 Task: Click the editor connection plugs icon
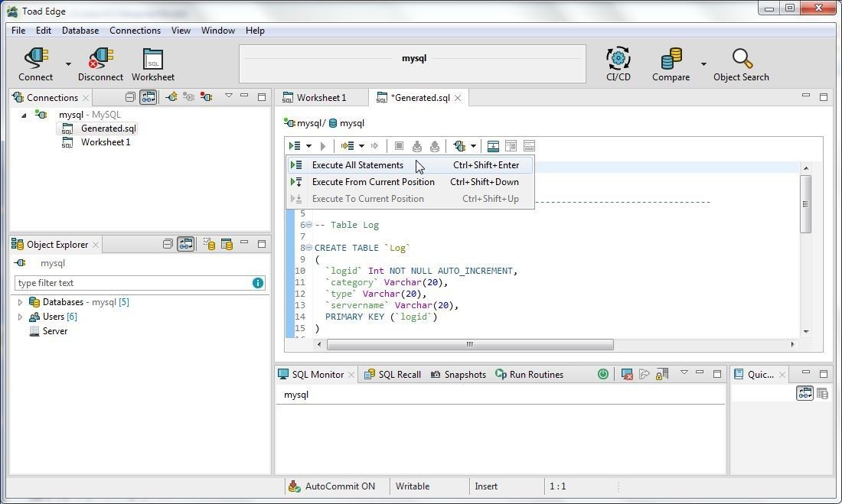point(459,146)
